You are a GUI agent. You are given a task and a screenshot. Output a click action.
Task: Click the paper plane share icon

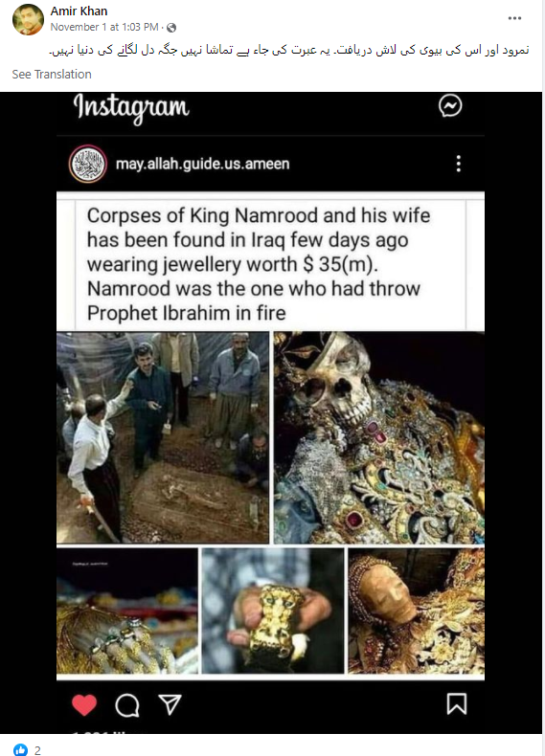pos(170,705)
